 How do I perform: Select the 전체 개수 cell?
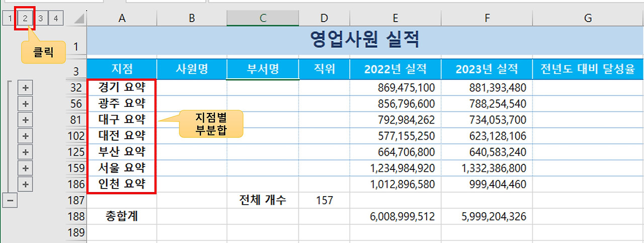pyautogui.click(x=263, y=200)
